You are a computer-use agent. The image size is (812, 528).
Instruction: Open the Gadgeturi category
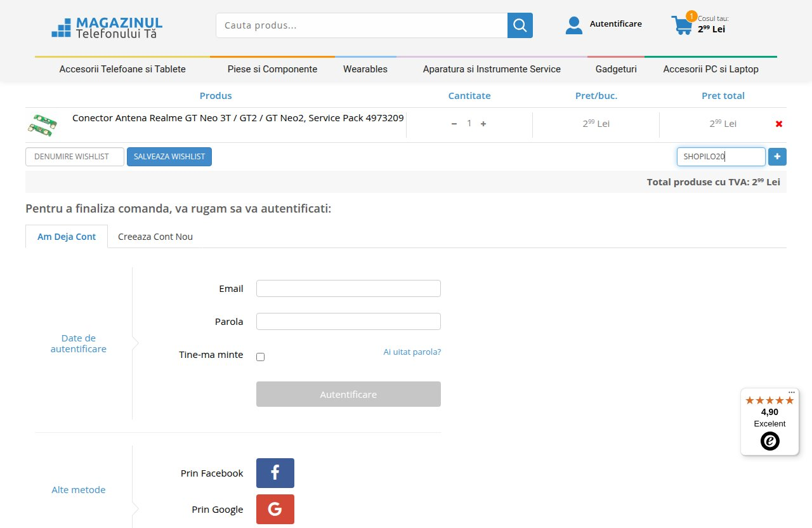(x=616, y=69)
